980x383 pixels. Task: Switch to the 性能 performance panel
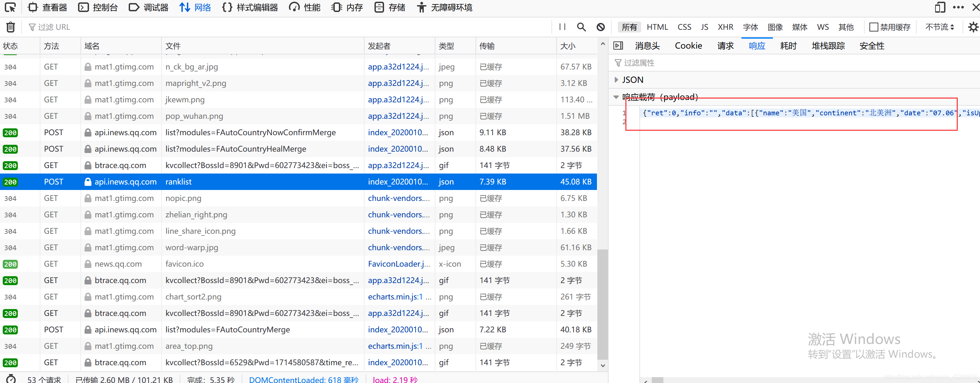pyautogui.click(x=305, y=7)
